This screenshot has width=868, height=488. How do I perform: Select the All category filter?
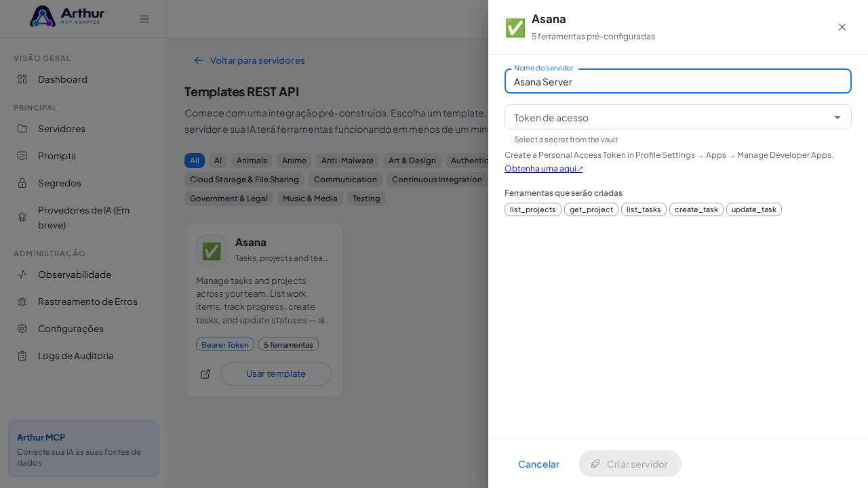click(195, 161)
